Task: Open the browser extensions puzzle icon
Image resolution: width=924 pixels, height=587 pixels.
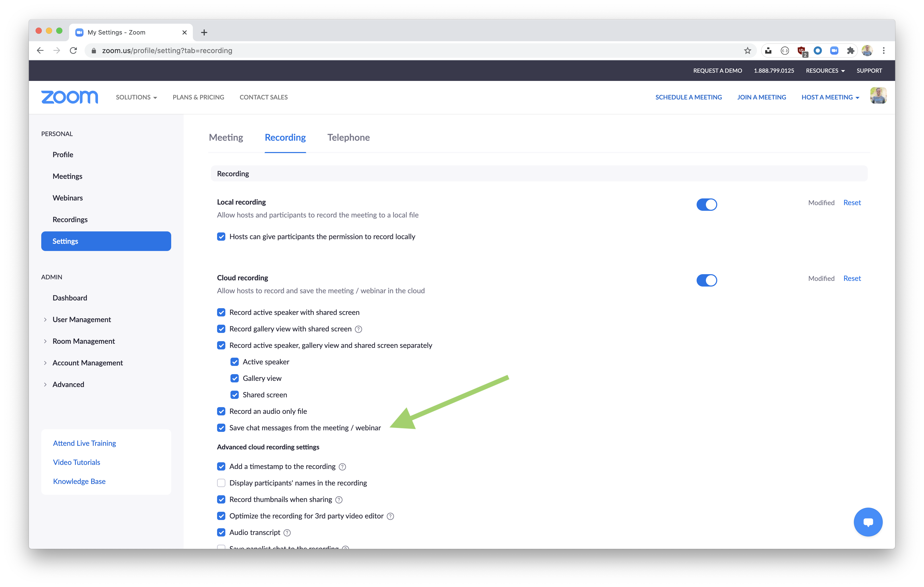Action: pos(850,51)
